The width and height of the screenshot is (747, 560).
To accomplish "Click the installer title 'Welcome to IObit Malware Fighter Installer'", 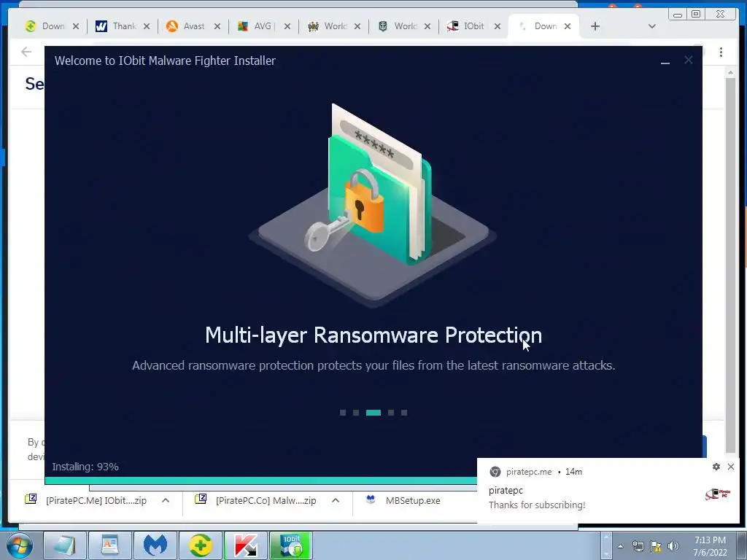I will [x=165, y=61].
